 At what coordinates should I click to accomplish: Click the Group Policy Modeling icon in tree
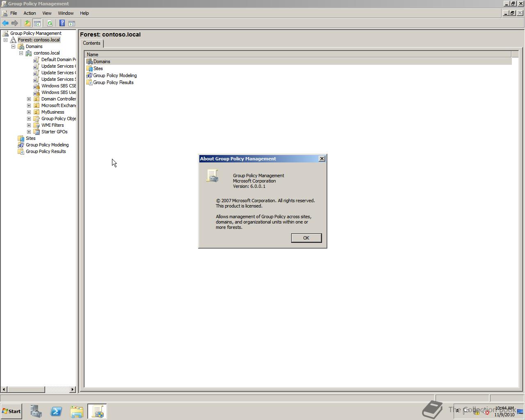click(x=21, y=145)
